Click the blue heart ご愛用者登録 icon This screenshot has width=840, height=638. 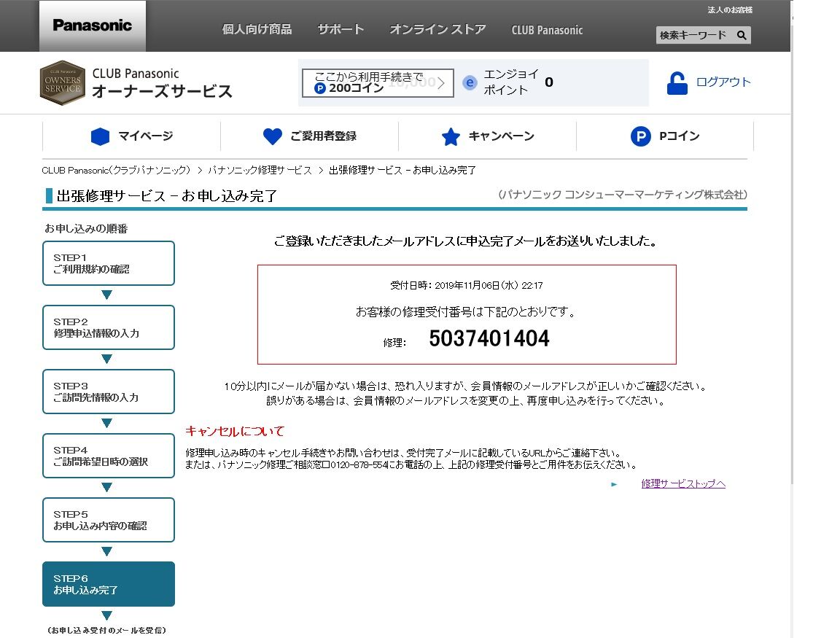[272, 136]
